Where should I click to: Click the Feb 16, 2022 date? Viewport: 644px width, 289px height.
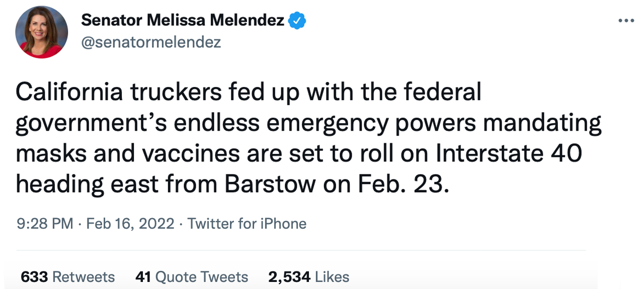coord(130,223)
